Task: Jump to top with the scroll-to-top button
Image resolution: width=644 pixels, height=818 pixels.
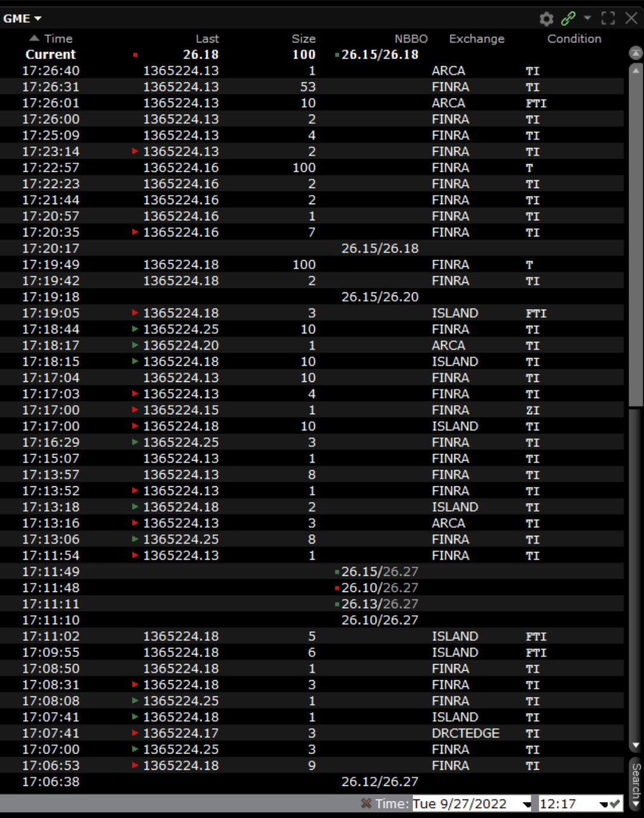Action: click(636, 53)
